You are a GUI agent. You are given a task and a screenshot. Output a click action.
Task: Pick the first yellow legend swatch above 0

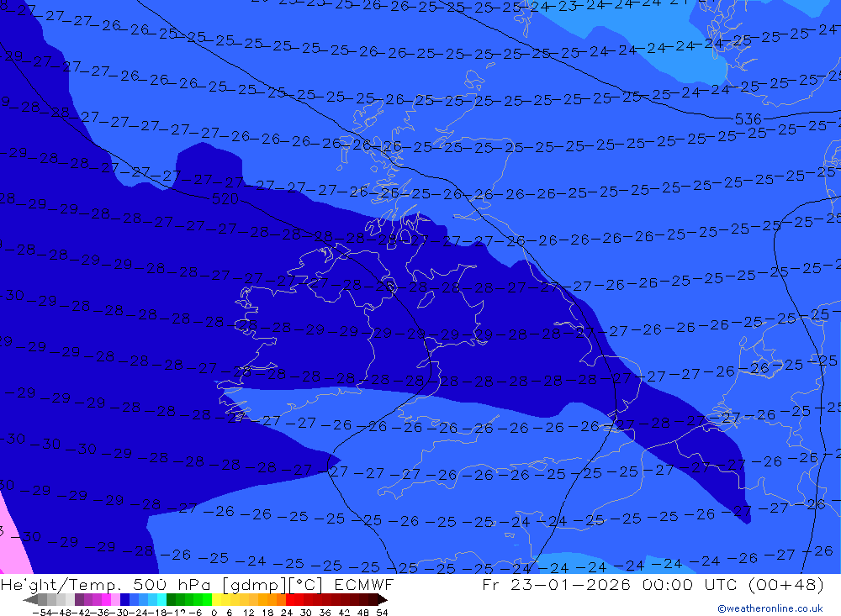[217, 600]
